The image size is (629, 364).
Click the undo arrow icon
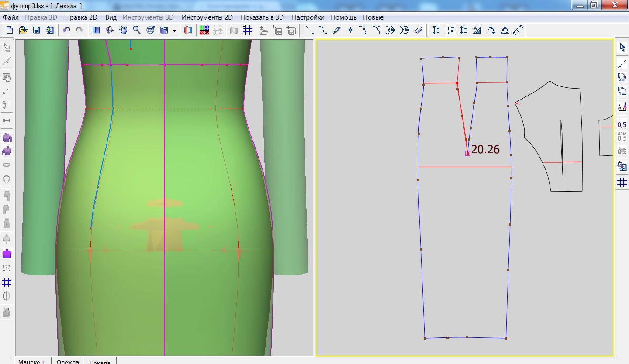[66, 30]
